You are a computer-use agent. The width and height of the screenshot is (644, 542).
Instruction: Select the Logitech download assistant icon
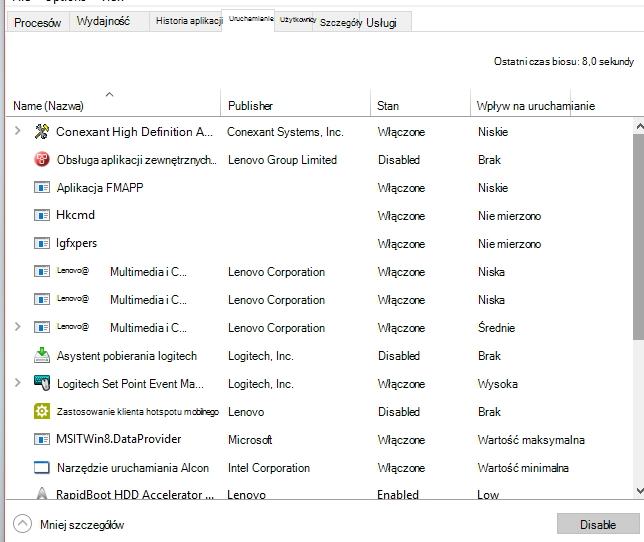pyautogui.click(x=41, y=355)
